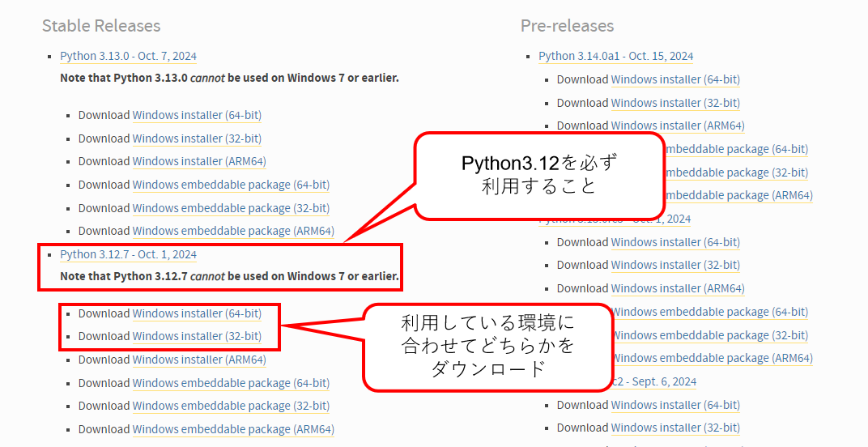Screen dimensions: 868x447
Task: Get embeddable package (32-bit) for Python 3.12.7
Action: 231,406
